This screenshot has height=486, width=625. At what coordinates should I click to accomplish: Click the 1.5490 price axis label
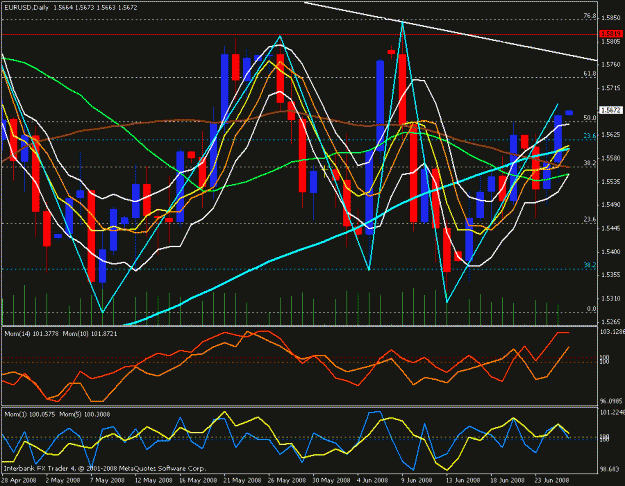(610, 205)
